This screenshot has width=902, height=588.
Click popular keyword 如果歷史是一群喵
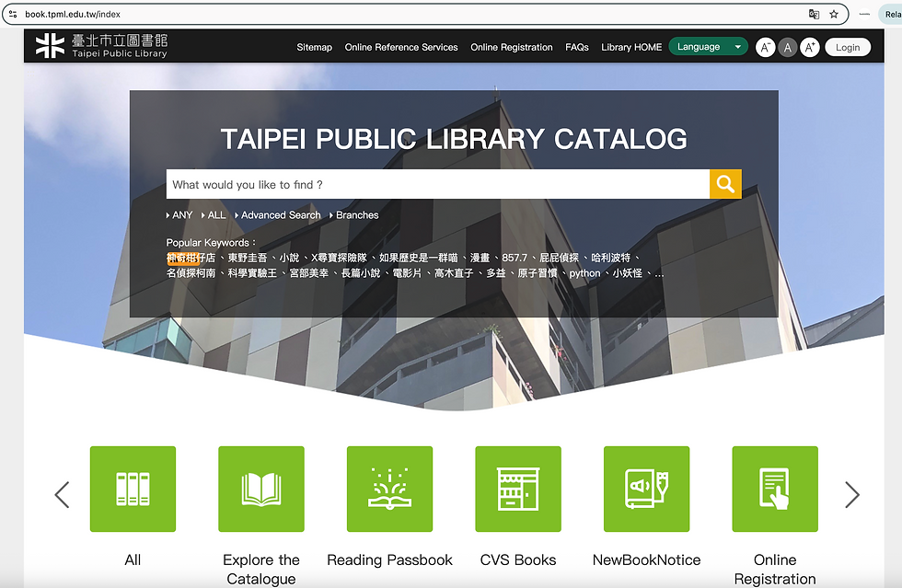(x=418, y=258)
